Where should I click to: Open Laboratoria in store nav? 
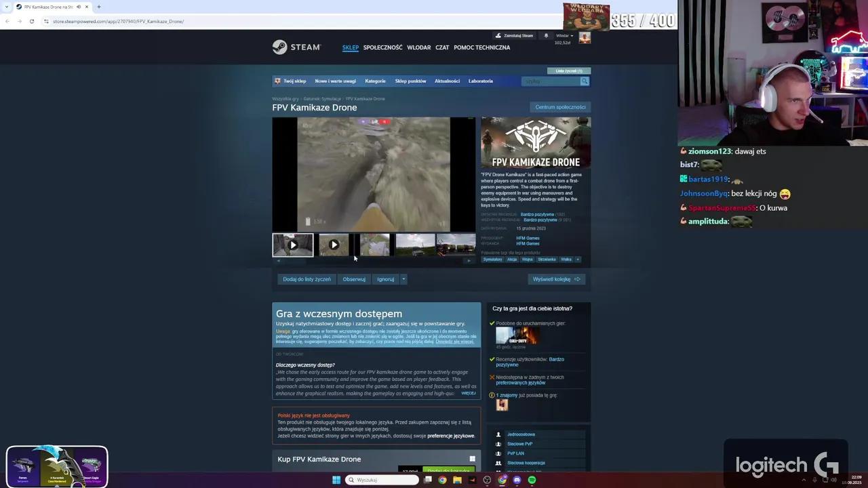point(480,81)
